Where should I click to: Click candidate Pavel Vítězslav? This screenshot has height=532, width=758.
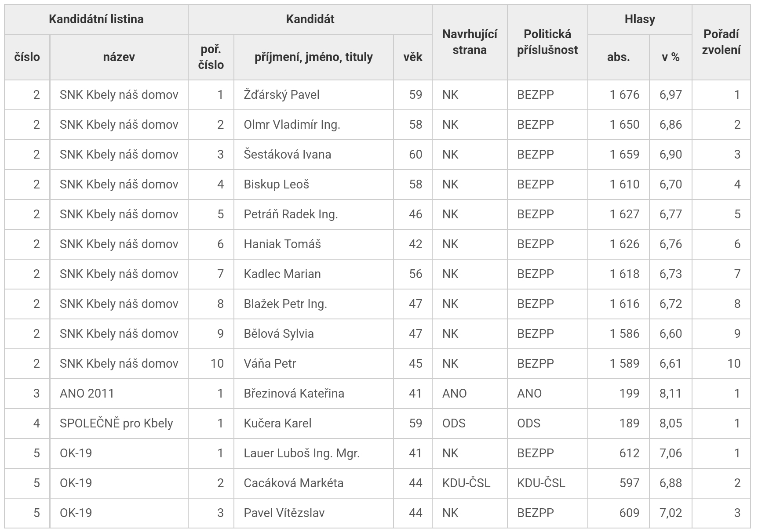[x=284, y=513]
